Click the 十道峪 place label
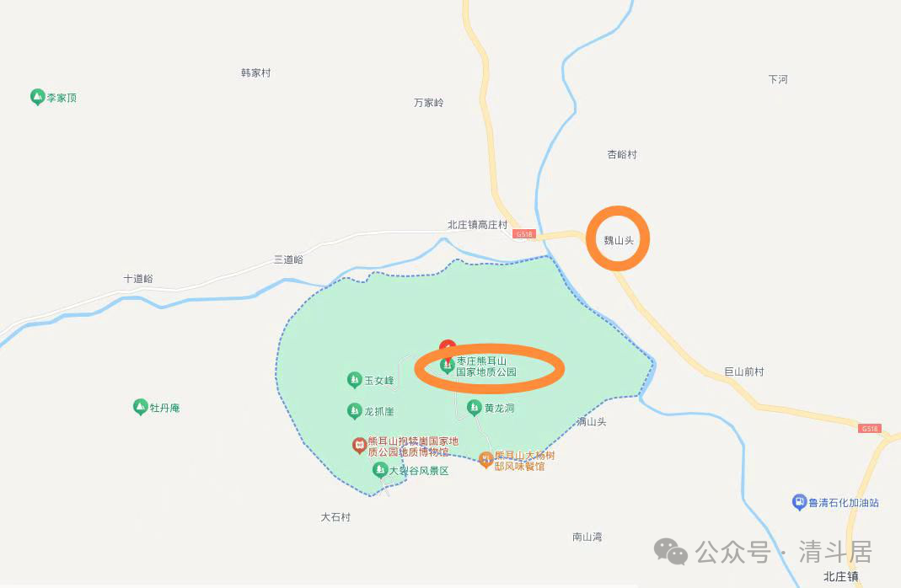901x588 pixels. click(138, 279)
